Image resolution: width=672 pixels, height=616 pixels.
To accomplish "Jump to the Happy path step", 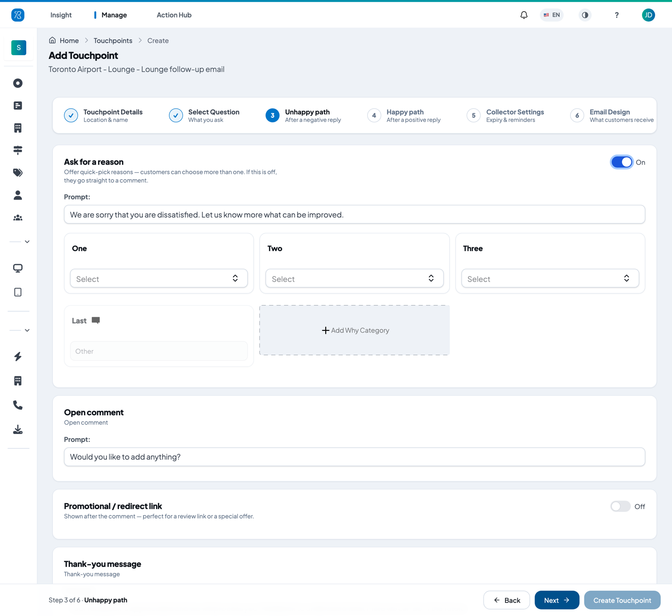I will pyautogui.click(x=404, y=115).
